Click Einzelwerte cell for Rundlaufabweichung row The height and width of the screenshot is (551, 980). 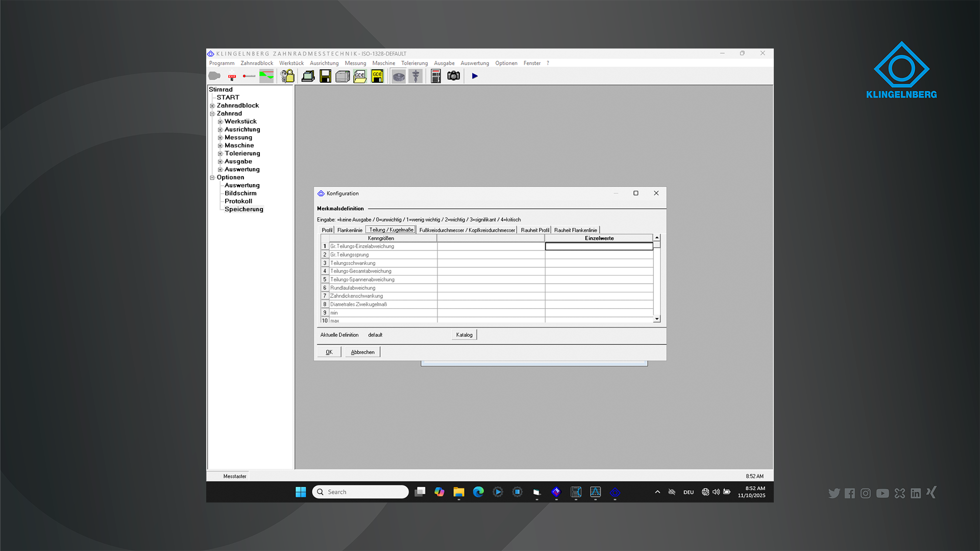(599, 288)
